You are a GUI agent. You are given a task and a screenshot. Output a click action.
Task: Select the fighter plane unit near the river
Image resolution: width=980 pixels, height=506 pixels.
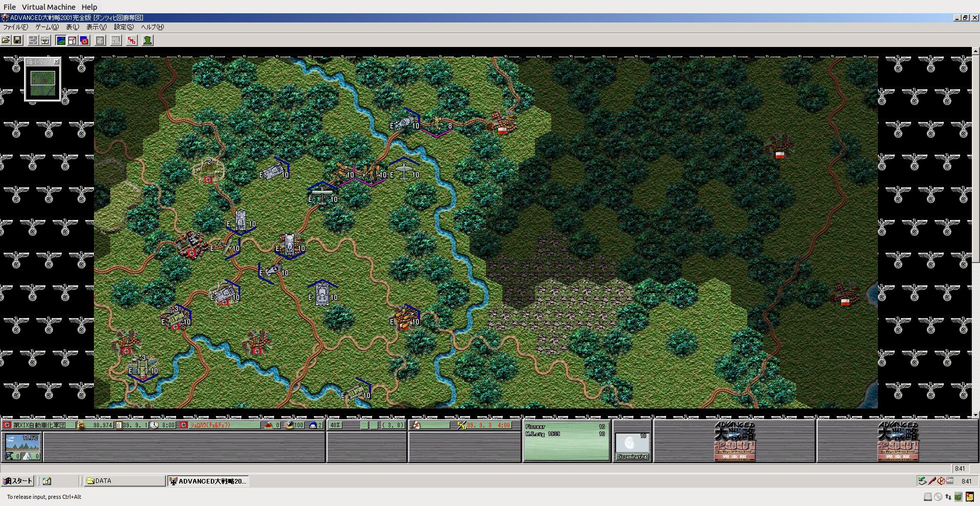(405, 171)
